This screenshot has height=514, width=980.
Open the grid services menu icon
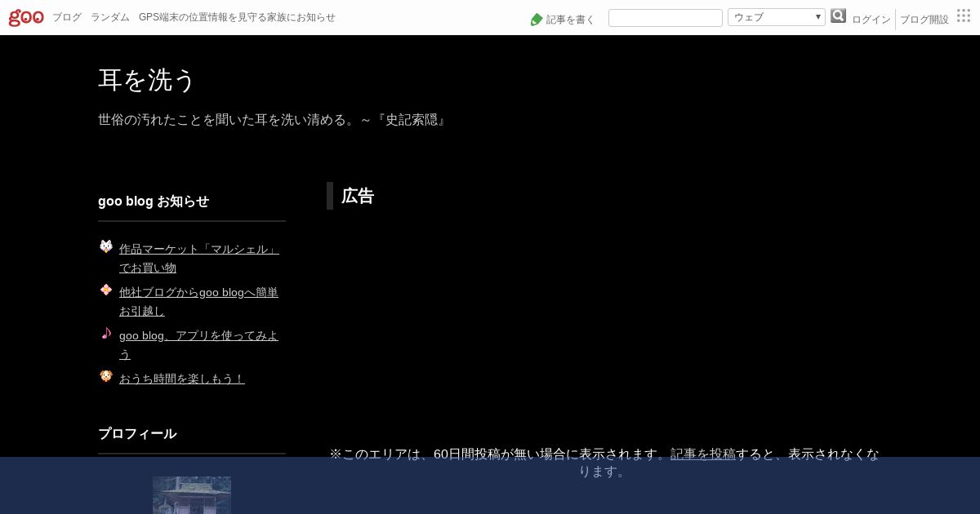964,16
